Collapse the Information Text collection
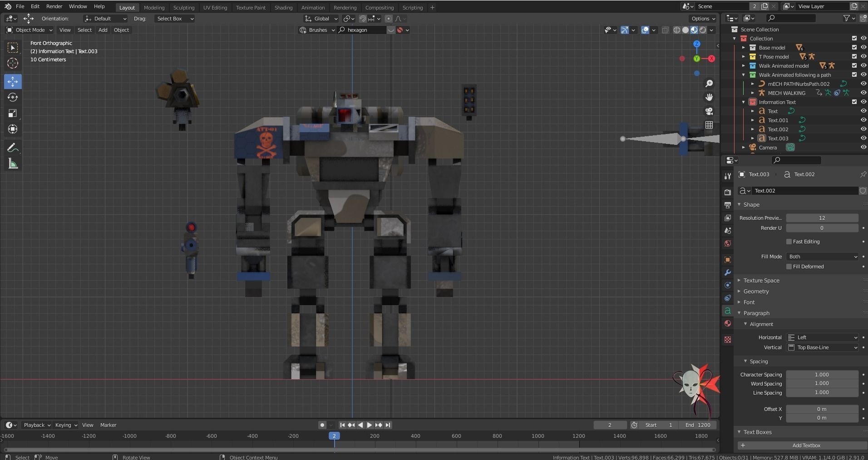 point(743,102)
